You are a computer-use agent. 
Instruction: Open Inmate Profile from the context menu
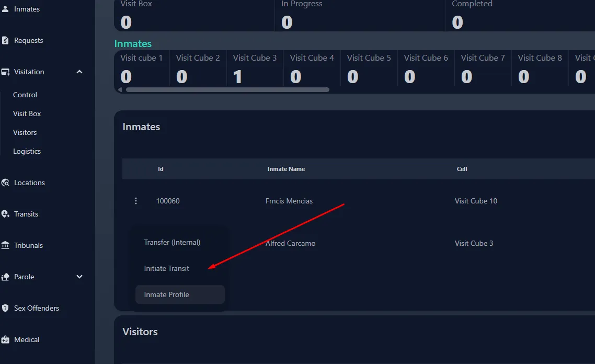tap(167, 294)
